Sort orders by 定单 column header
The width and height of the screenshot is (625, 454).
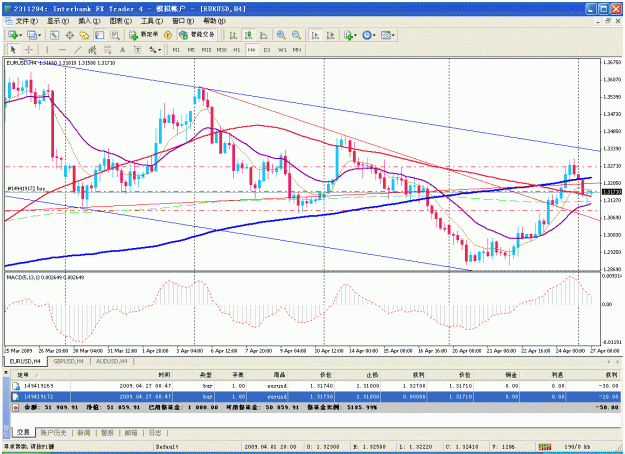pyautogui.click(x=41, y=375)
